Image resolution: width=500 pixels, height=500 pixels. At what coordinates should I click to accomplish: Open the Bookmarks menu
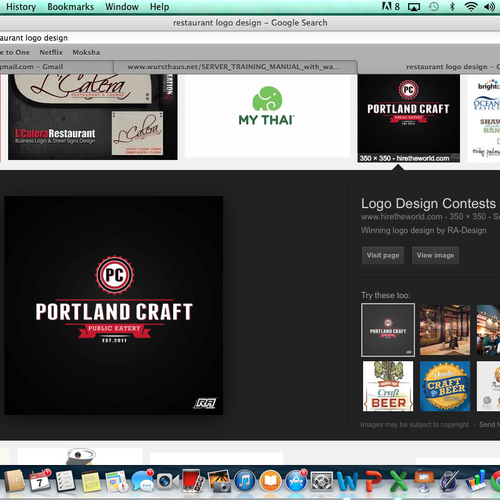point(70,7)
